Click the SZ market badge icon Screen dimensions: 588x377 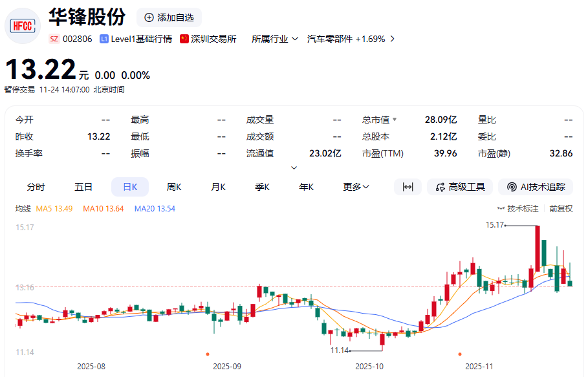54,39
